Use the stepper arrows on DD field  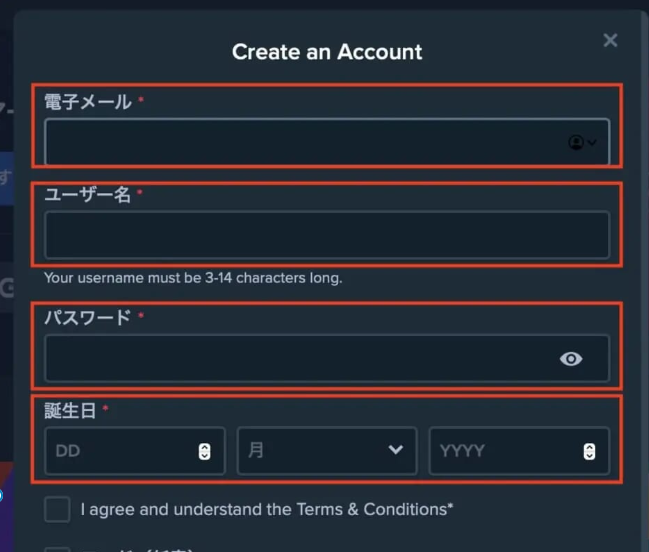pyautogui.click(x=204, y=451)
